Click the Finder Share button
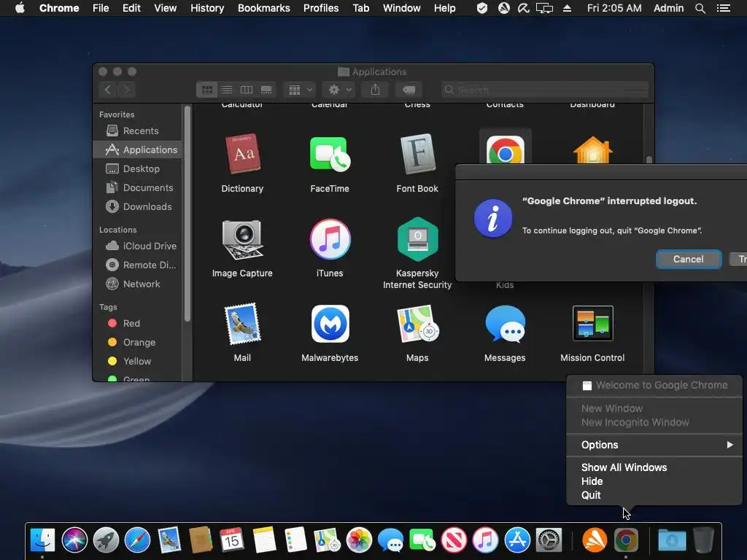The height and width of the screenshot is (560, 747). (376, 90)
